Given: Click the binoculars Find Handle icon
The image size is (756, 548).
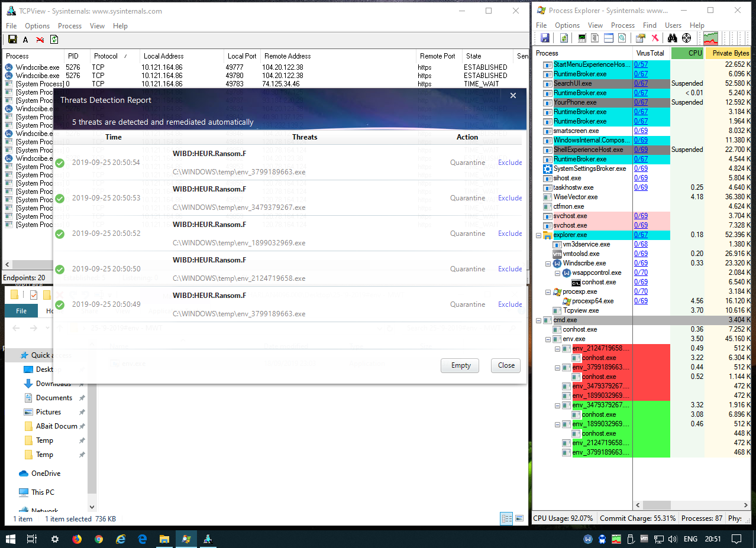Looking at the screenshot, I should click(x=673, y=38).
